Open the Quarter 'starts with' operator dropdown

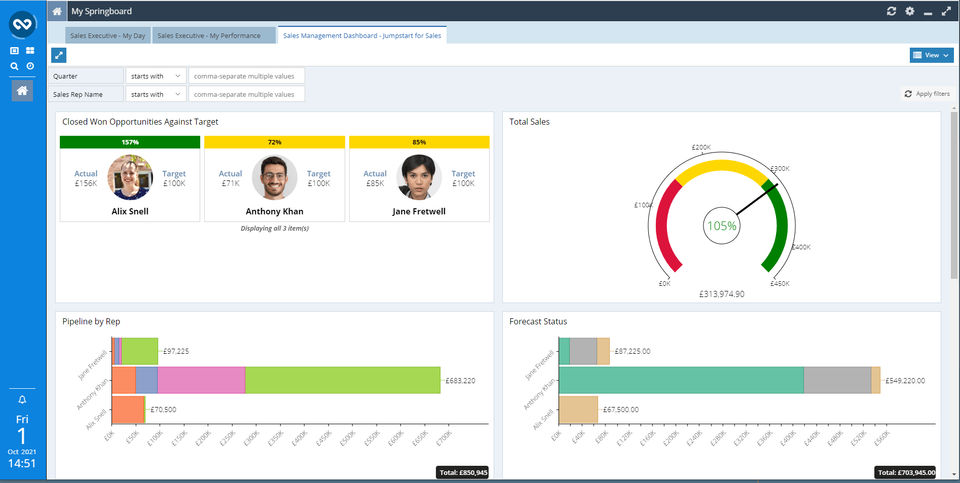tap(156, 76)
